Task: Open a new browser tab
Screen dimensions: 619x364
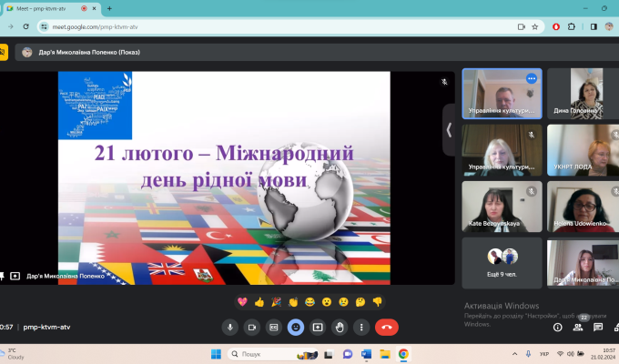Action: (109, 8)
